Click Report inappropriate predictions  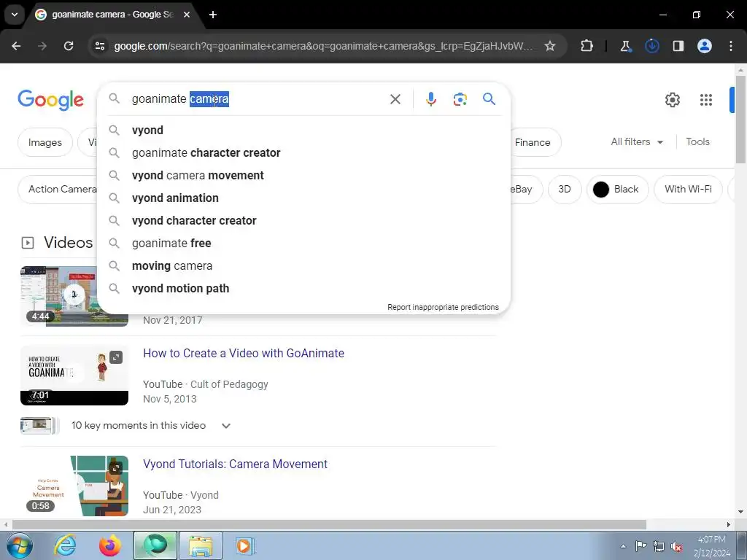coord(443,307)
